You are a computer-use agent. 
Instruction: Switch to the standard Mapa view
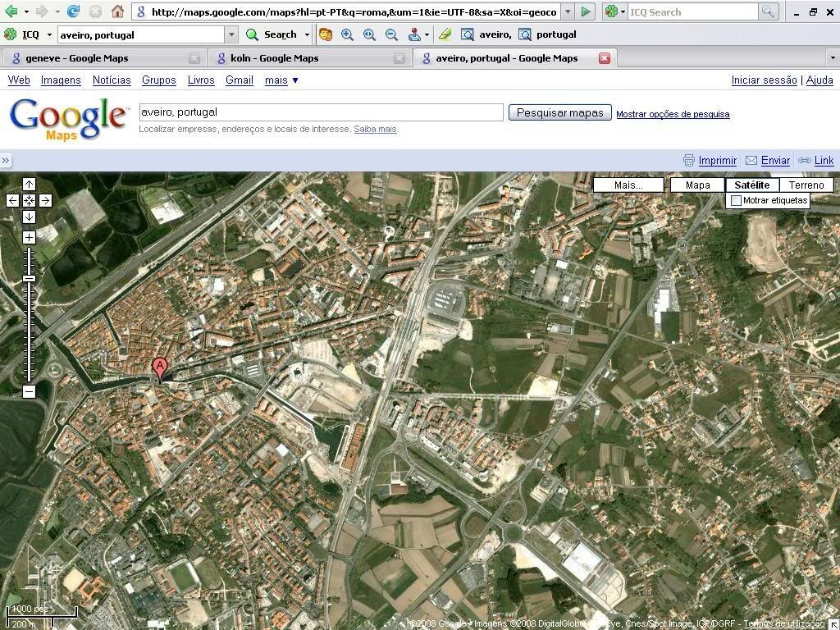697,185
